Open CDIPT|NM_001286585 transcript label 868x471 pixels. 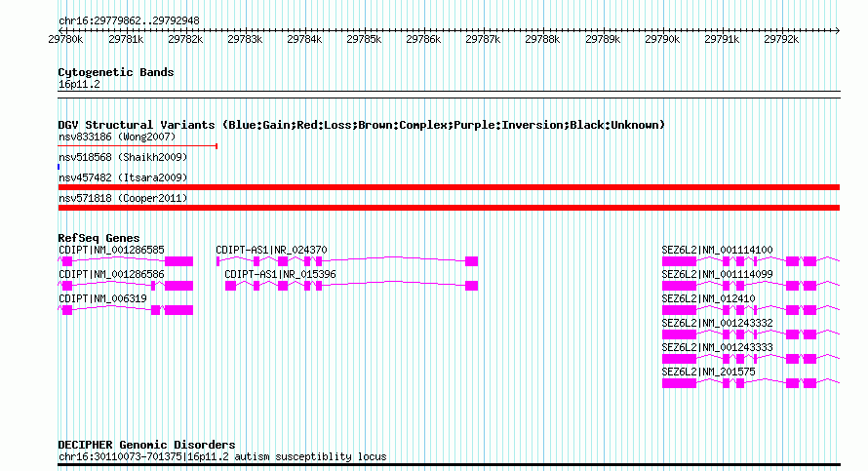[111, 251]
